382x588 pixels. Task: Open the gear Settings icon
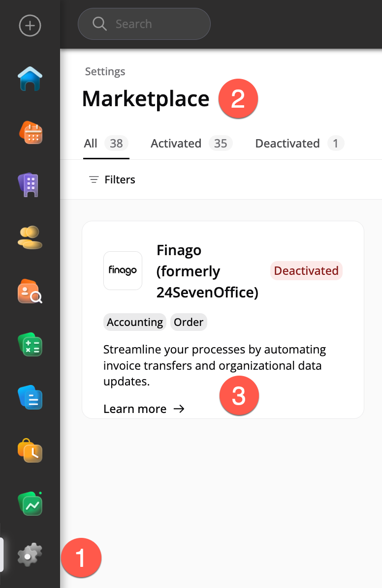coord(30,555)
